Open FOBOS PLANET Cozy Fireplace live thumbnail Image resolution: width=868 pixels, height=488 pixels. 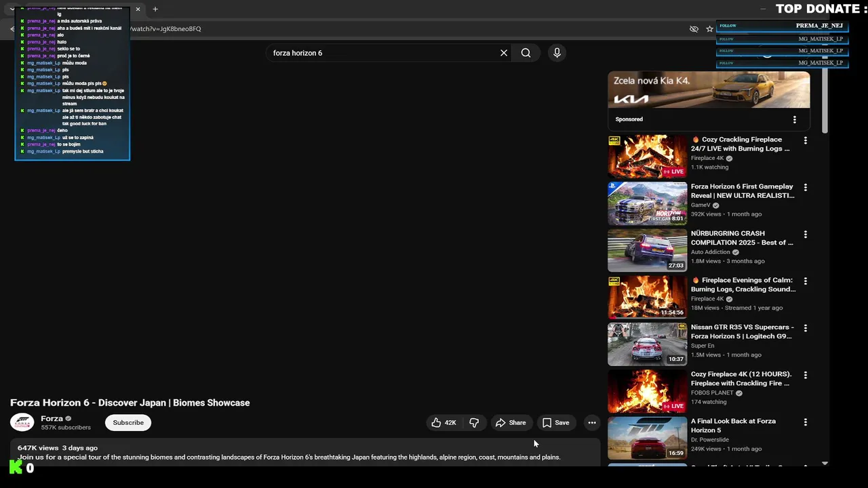coord(648,390)
